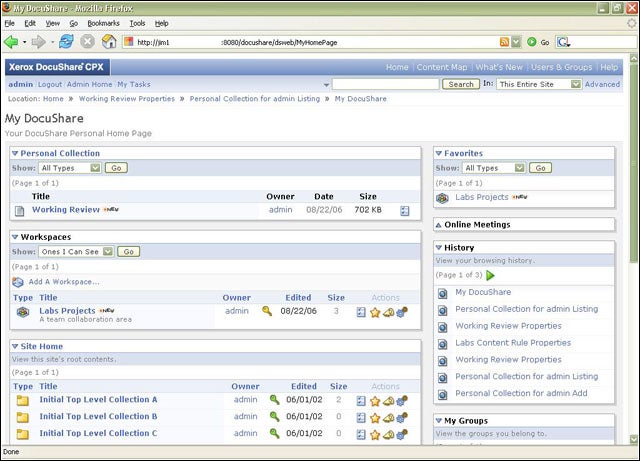Collapse the My Groups panel
640x461 pixels.
click(x=439, y=421)
